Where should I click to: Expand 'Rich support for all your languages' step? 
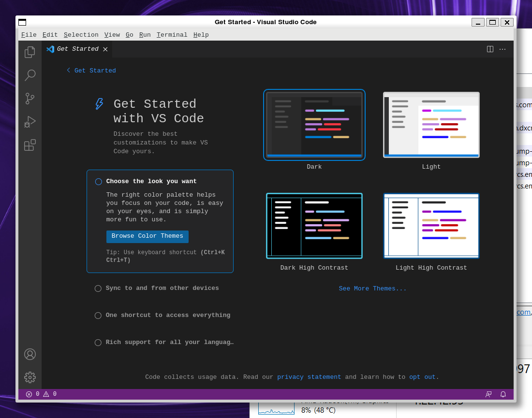[x=169, y=342]
